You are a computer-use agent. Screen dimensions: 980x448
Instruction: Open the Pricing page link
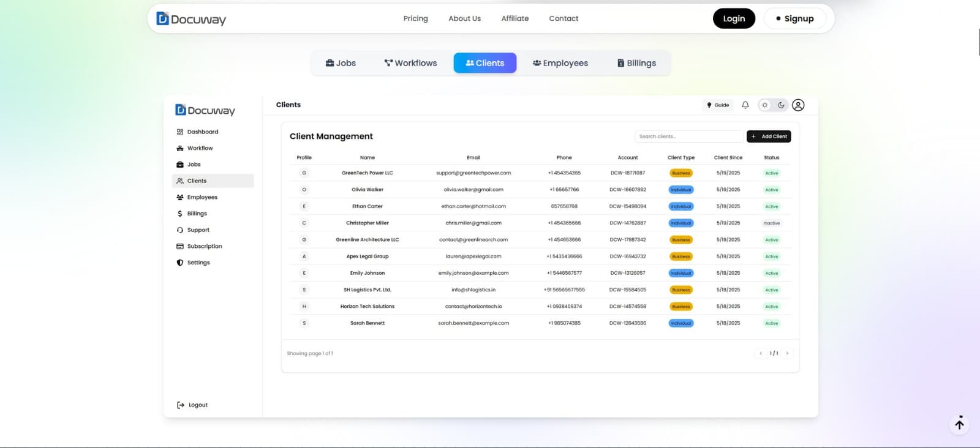pyautogui.click(x=415, y=18)
